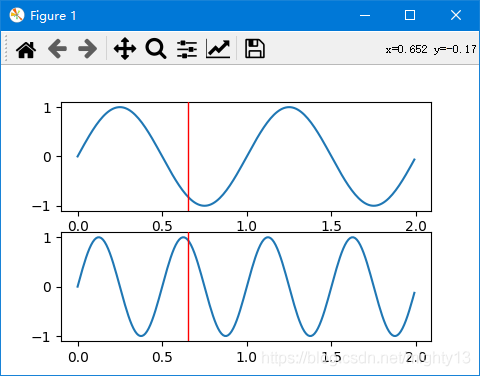The height and width of the screenshot is (376, 480).
Task: Go forward to next view arrow
Action: (x=88, y=49)
